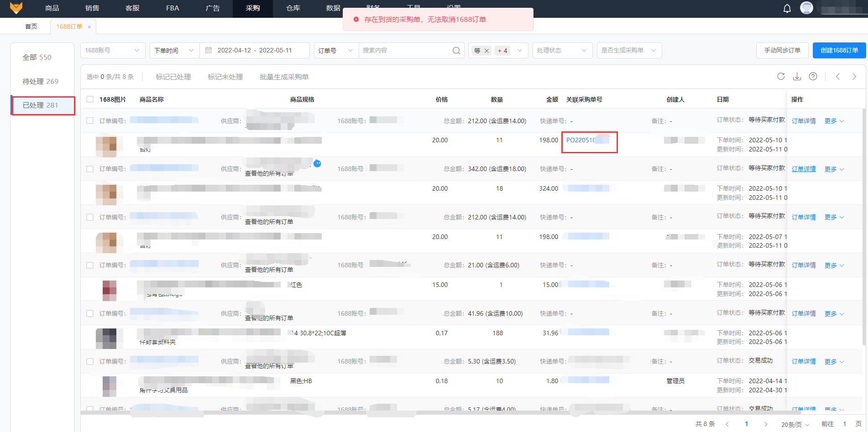Click the 搜索内容 search input
The image size is (868, 432).
405,50
